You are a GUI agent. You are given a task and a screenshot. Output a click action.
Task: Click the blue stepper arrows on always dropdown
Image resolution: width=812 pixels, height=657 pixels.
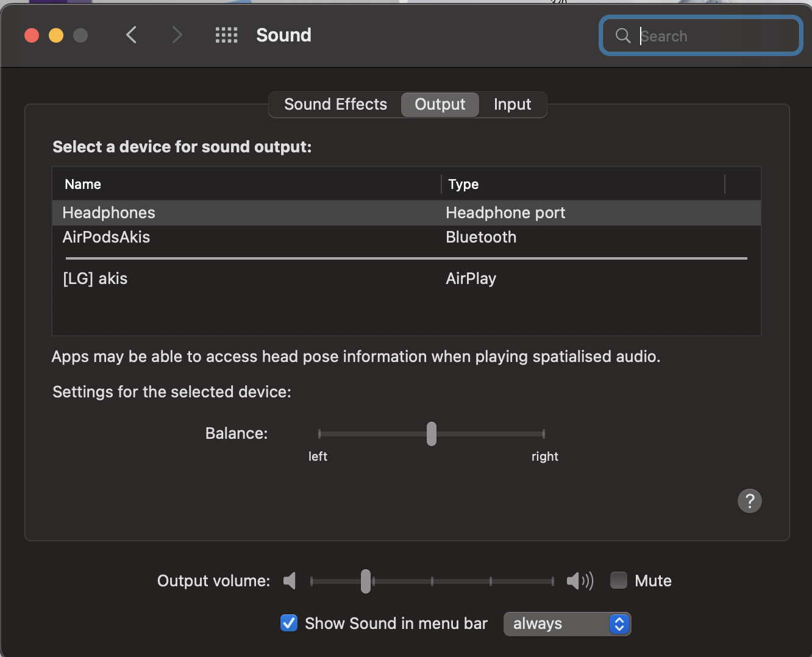(619, 623)
